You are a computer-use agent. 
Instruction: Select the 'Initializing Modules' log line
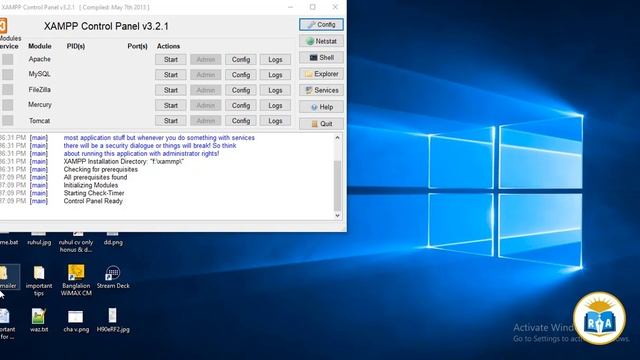point(91,185)
